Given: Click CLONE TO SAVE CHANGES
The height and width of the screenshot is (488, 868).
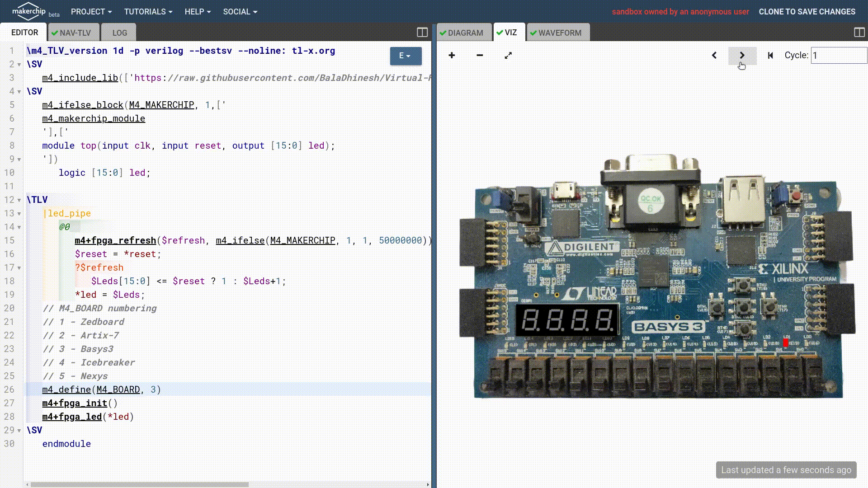Looking at the screenshot, I should [x=807, y=12].
